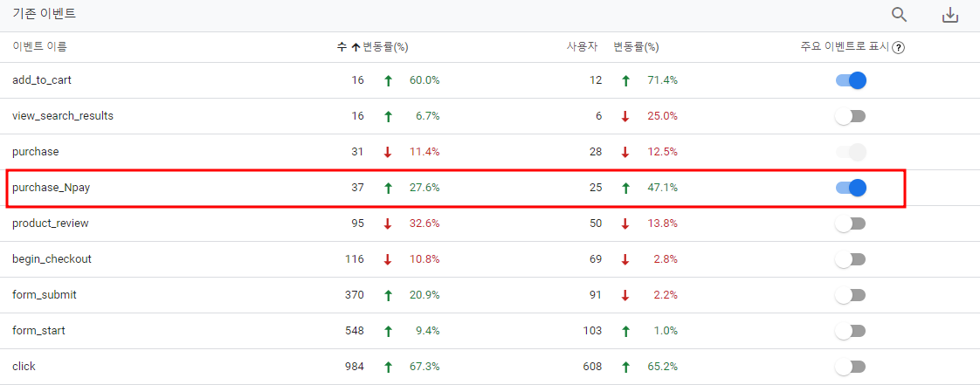Viewport: 980px width, 385px height.
Task: Click the 변동률(%) header next to 사용자
Action: click(x=636, y=47)
